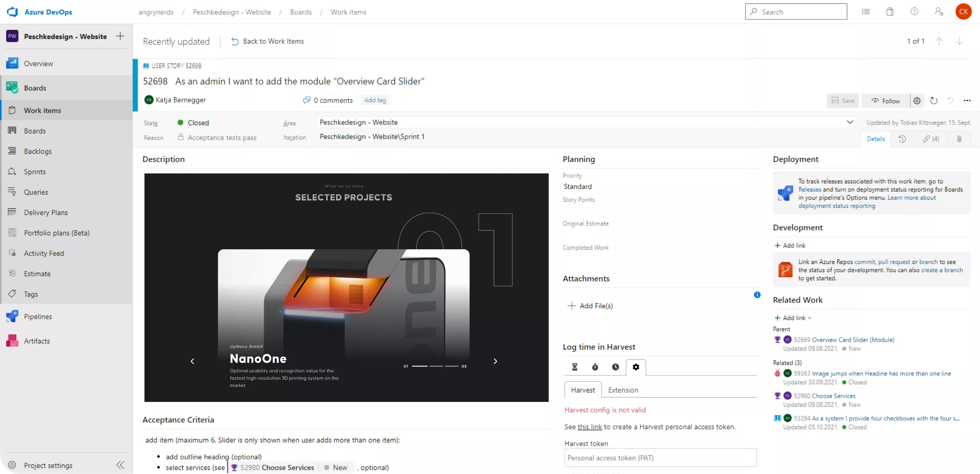Viewport: 980px width, 474px height.
Task: Open the attachments paperclip tab
Action: click(959, 139)
